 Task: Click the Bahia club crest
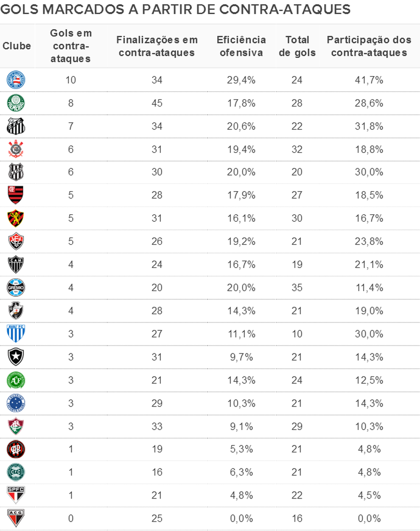pyautogui.click(x=16, y=80)
